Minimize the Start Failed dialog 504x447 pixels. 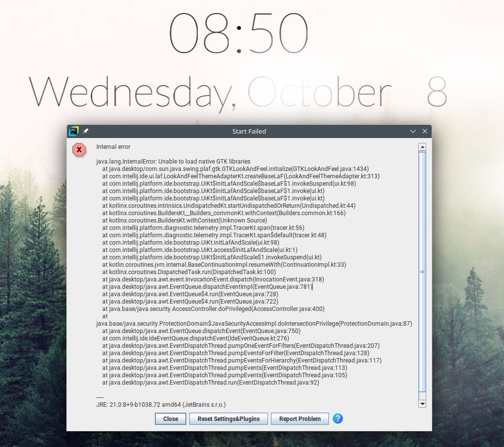tap(413, 131)
